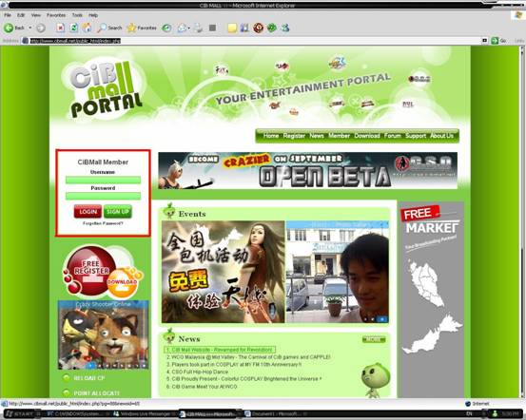The image size is (526, 420).
Task: Click the page vertical scrollbar
Action: 522,221
